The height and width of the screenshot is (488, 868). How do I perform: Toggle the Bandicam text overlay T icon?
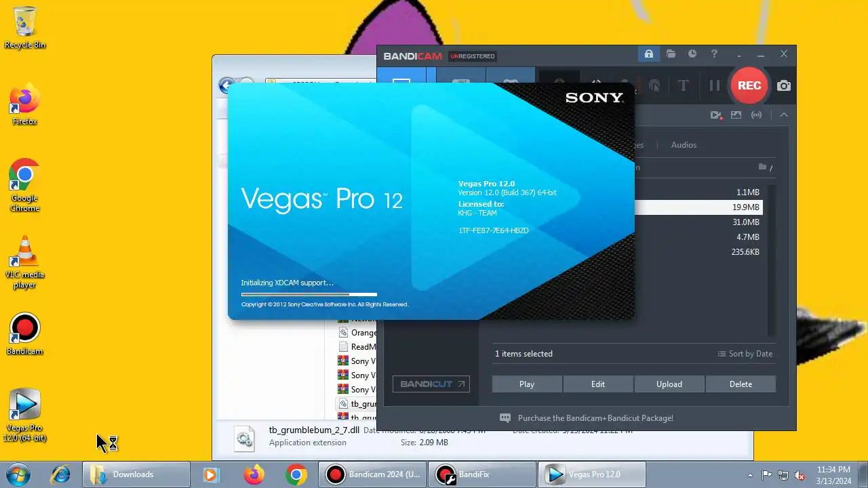(x=683, y=85)
